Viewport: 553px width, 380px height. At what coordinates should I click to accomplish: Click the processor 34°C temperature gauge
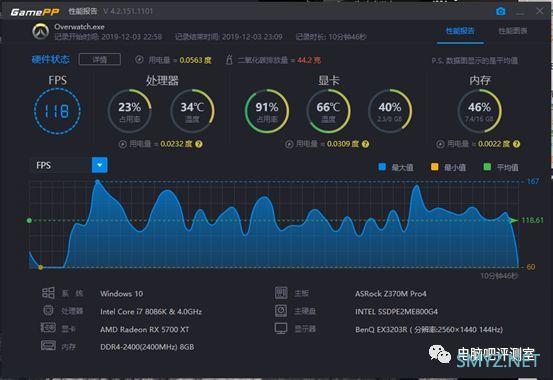pyautogui.click(x=192, y=111)
